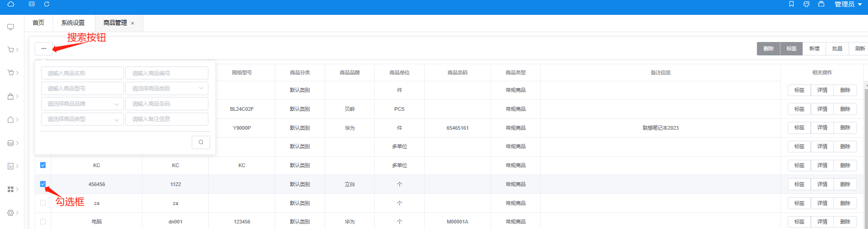The width and height of the screenshot is (868, 229).
Task: Open the 请选择商品类别 dropdown
Action: [166, 88]
